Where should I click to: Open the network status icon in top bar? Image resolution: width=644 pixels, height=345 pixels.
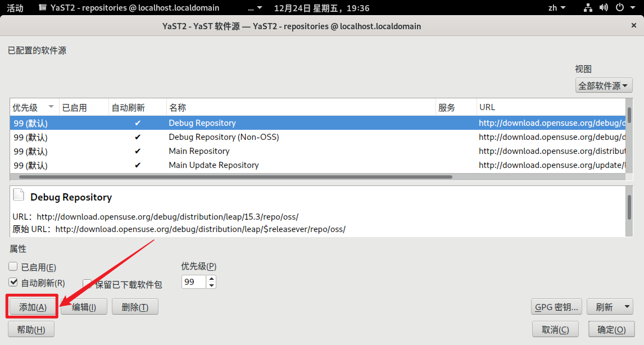[588, 8]
